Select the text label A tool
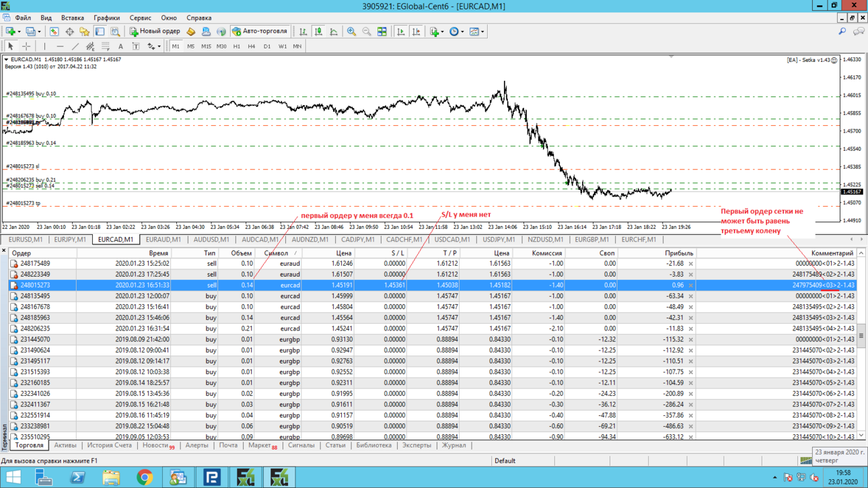868x488 pixels. click(120, 46)
